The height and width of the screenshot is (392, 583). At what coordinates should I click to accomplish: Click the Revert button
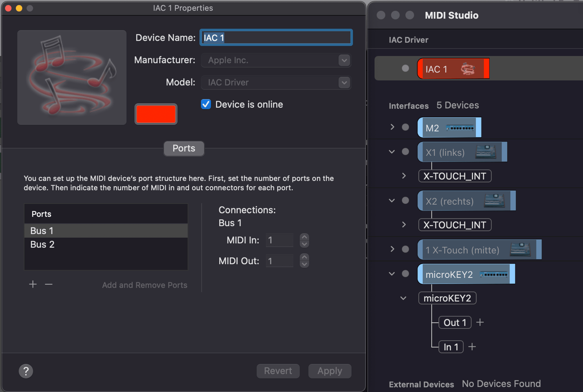click(x=278, y=371)
